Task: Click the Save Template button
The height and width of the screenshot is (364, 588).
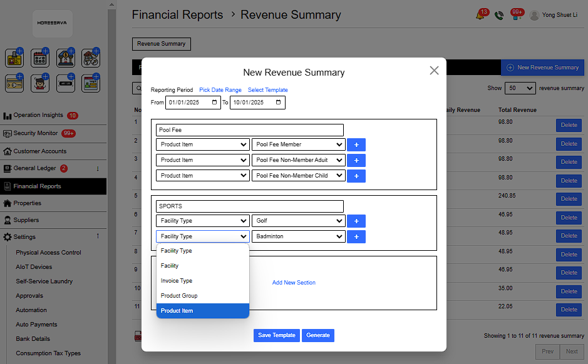Action: [277, 335]
